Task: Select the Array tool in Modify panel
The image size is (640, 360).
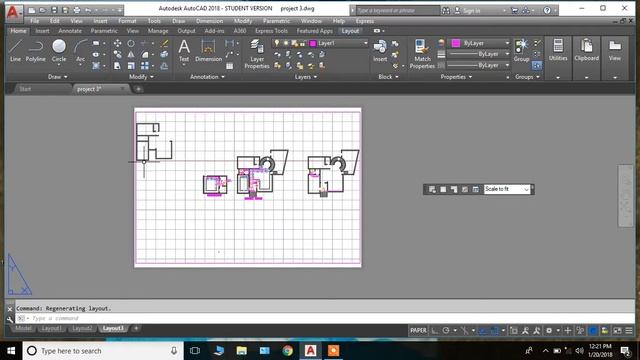Action: coord(145,66)
